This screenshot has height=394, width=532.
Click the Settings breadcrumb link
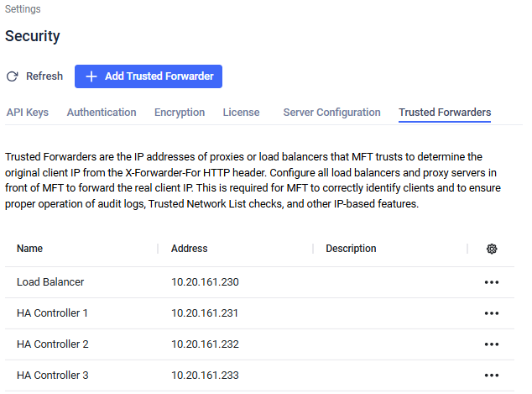[x=23, y=9]
